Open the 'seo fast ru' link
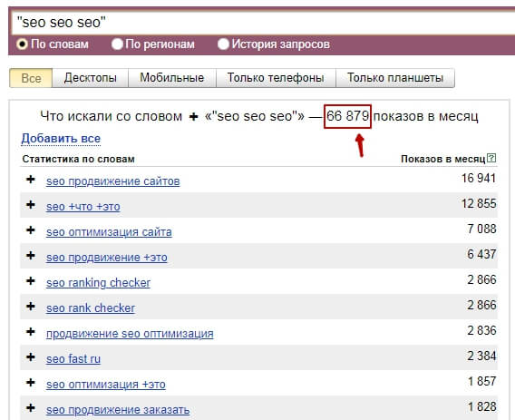Screen dimensions: 515x420 [x=73, y=358]
